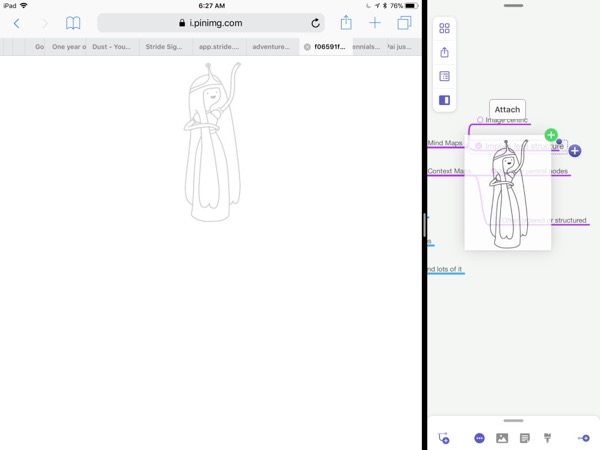The width and height of the screenshot is (600, 450).
Task: Tap the battery indicator in status bar
Action: (410, 6)
